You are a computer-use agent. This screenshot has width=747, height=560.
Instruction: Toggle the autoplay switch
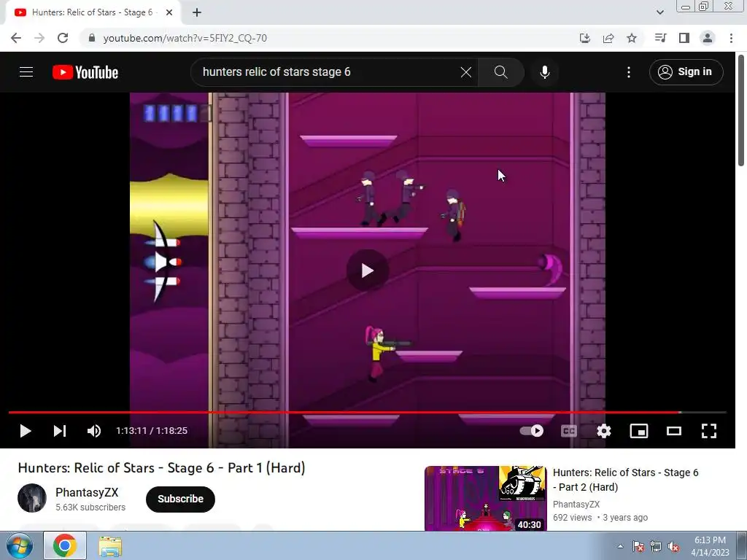532,431
